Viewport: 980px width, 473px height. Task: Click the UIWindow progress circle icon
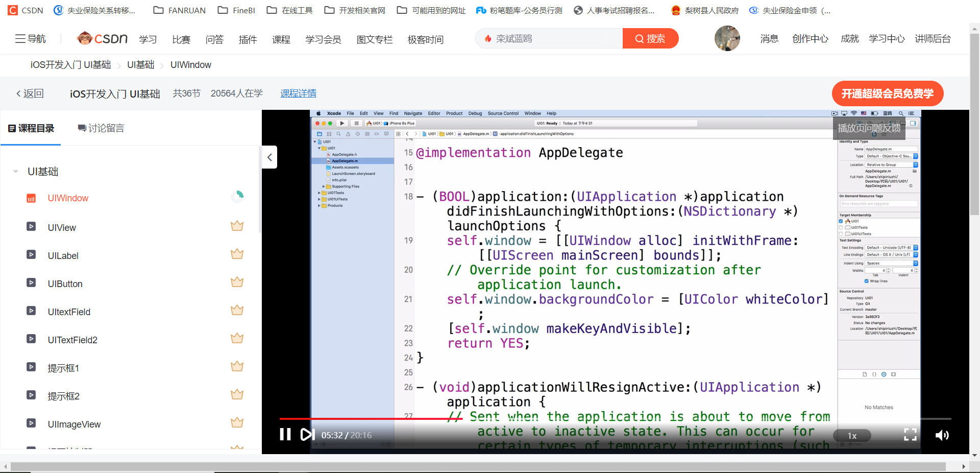237,197
